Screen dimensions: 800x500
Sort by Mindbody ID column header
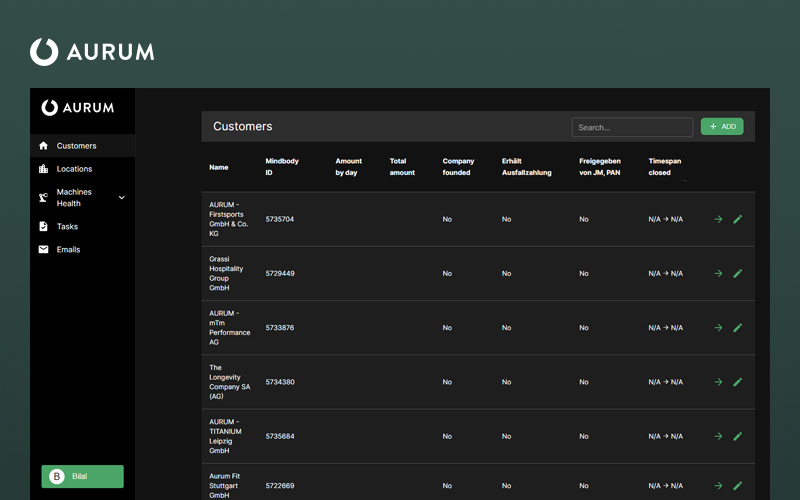(282, 167)
